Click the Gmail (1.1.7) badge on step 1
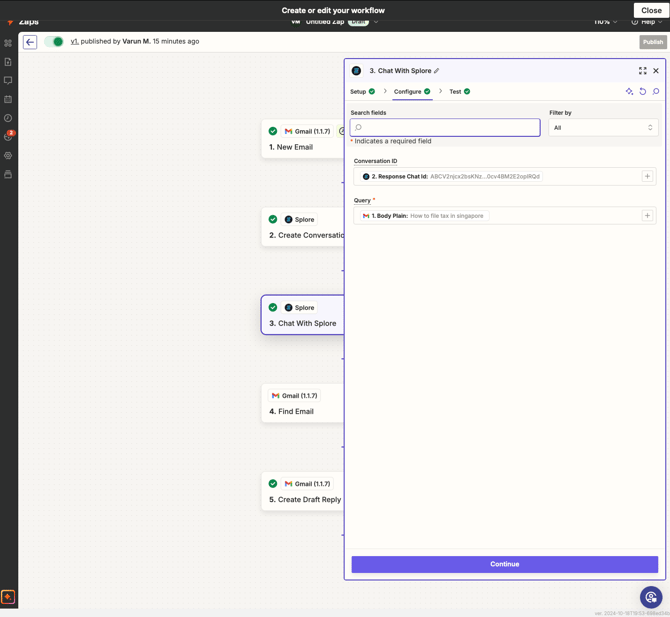The height and width of the screenshot is (617, 670). tap(307, 131)
